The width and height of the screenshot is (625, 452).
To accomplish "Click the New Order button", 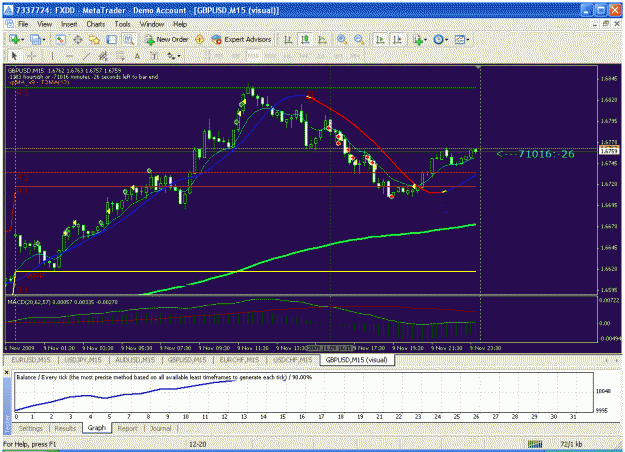I will coord(167,39).
